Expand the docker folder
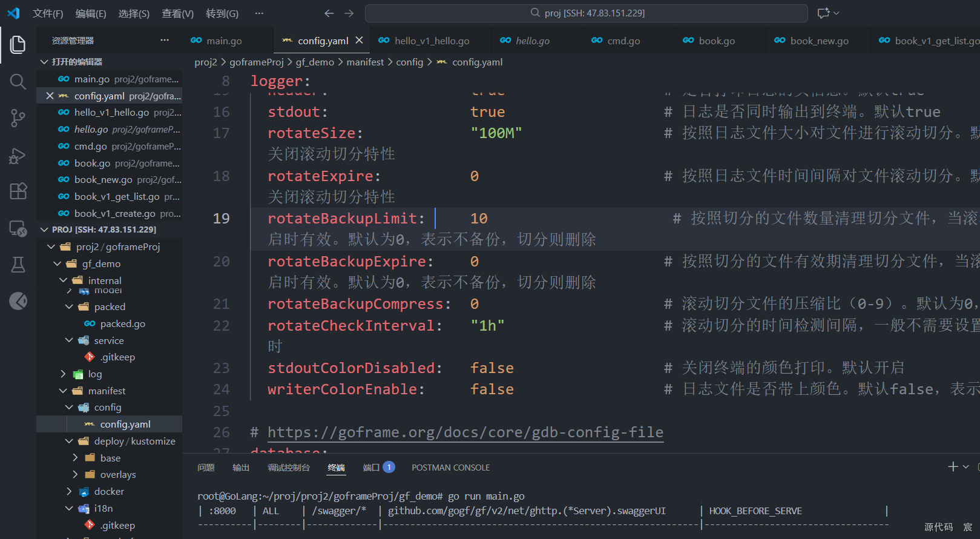Image resolution: width=980 pixels, height=539 pixels. [x=69, y=491]
